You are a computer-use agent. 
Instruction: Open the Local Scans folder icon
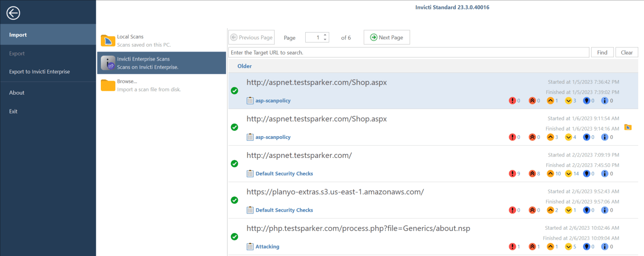[x=108, y=41]
